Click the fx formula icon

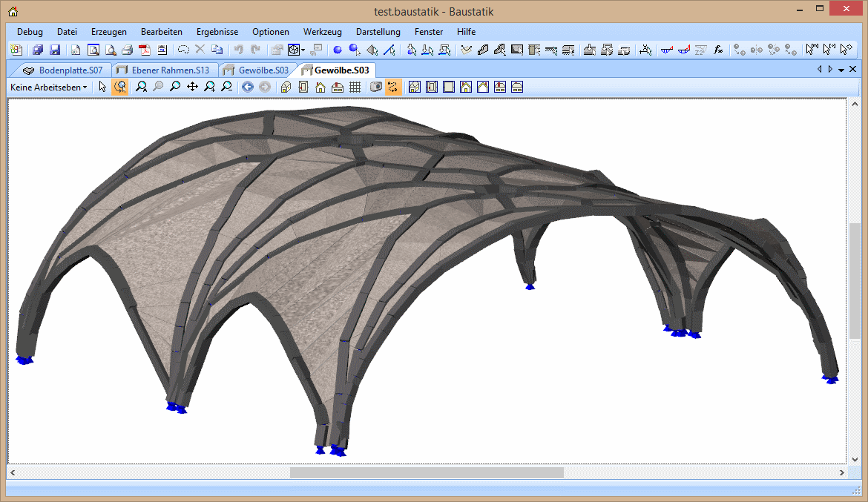(x=718, y=50)
